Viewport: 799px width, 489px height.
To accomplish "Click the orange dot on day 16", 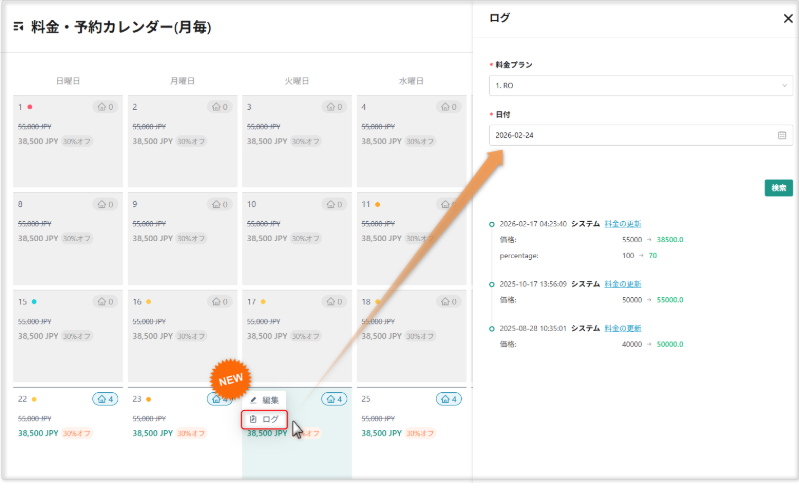I will pyautogui.click(x=149, y=302).
